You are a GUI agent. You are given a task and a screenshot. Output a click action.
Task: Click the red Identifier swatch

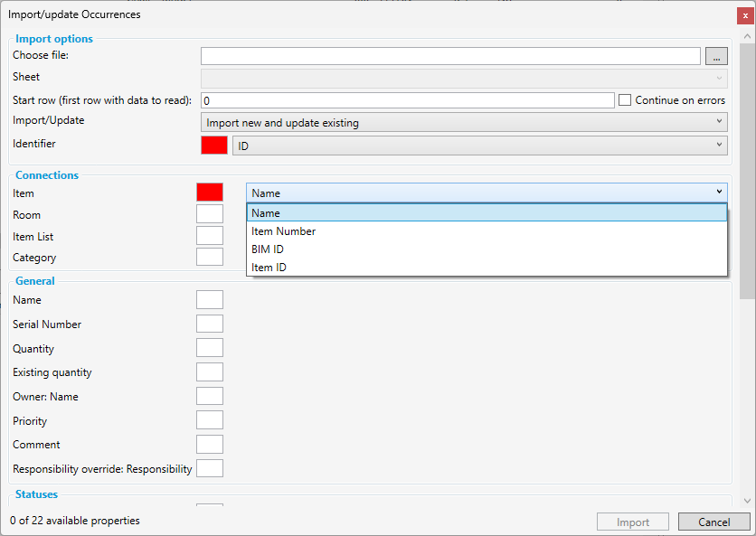click(x=214, y=146)
